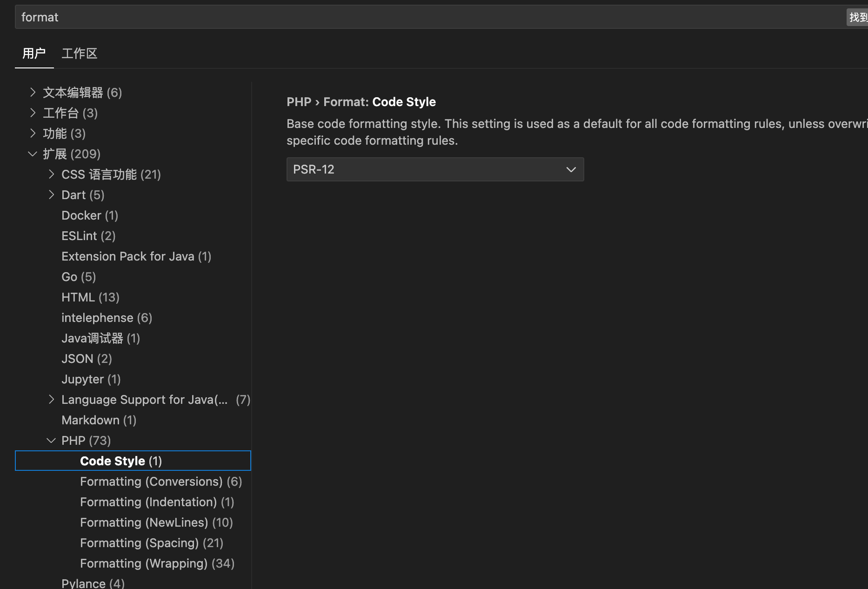868x589 pixels.
Task: Open the PSR-12 code style dropdown
Action: coord(435,169)
